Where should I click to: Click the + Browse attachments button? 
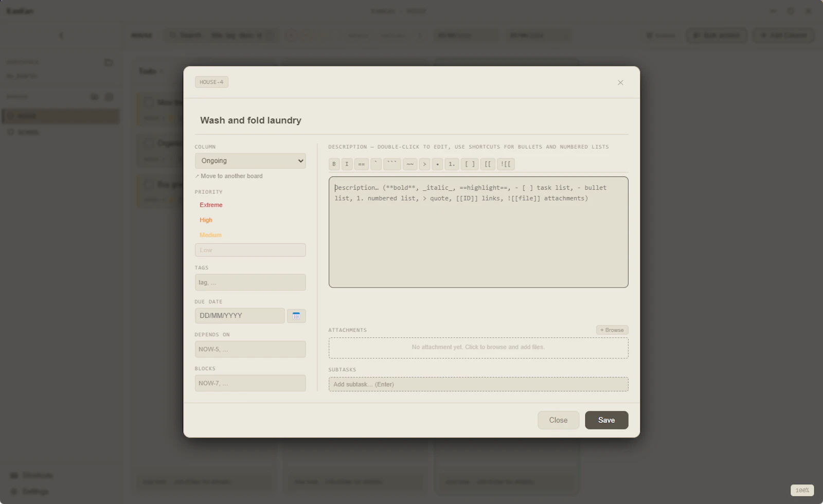click(612, 330)
